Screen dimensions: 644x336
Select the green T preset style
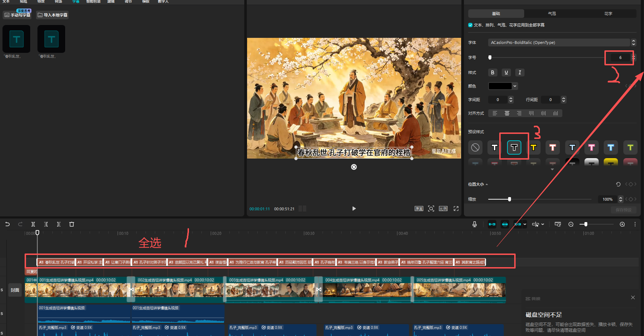tap(630, 147)
